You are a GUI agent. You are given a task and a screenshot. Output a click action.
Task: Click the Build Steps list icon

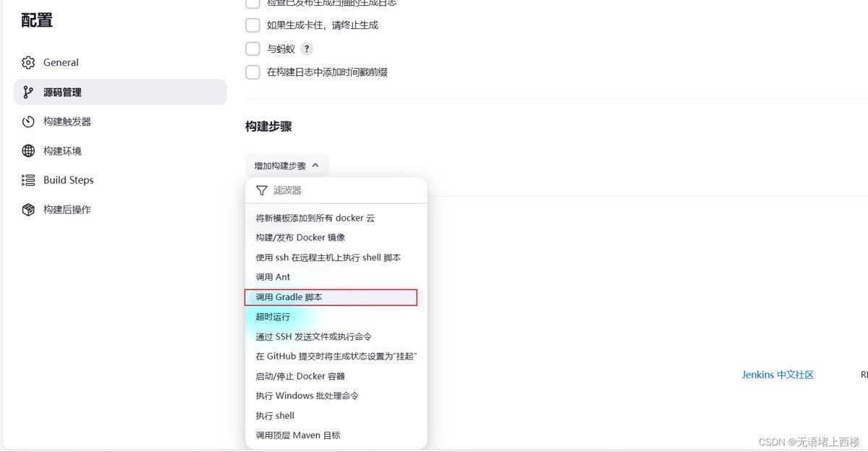tap(28, 180)
